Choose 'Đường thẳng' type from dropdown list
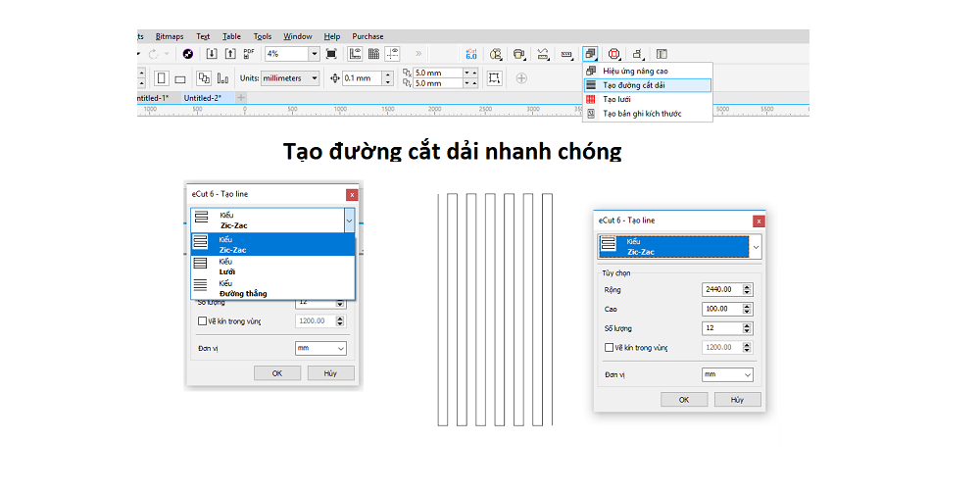980x490 pixels. [273, 288]
